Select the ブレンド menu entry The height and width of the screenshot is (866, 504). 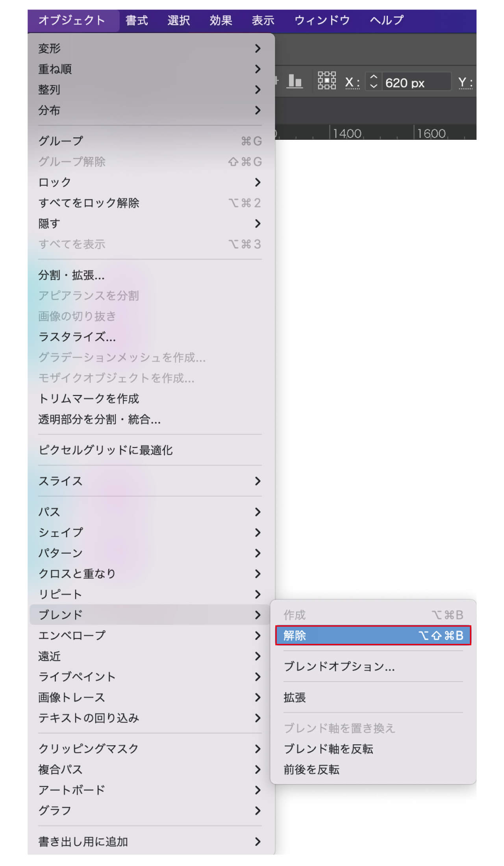(150, 615)
